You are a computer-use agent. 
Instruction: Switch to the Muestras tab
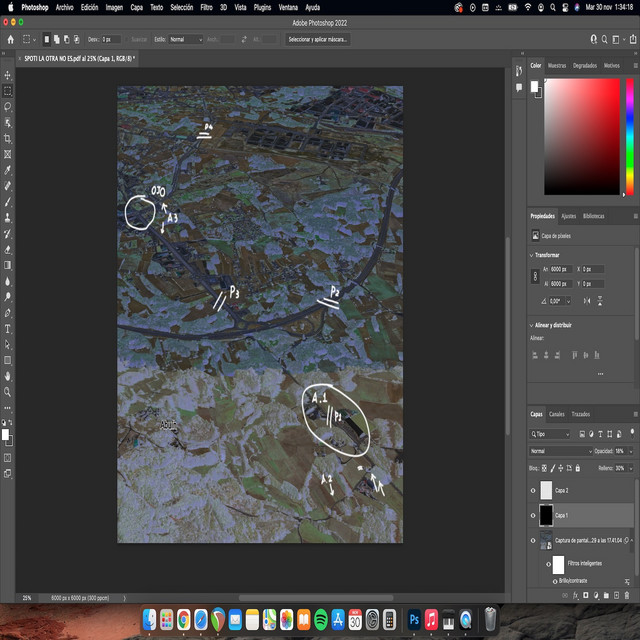coord(557,65)
